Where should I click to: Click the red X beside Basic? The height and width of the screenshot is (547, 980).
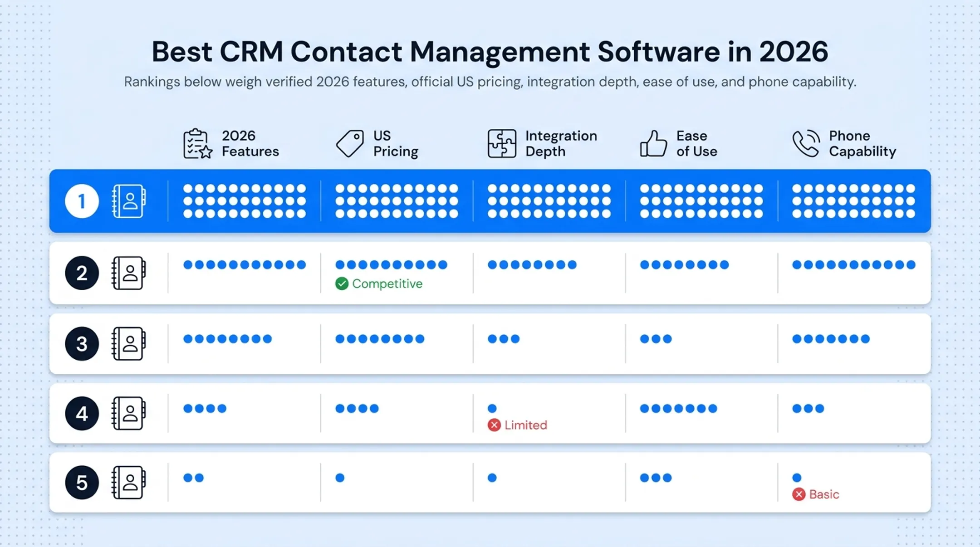pos(799,494)
